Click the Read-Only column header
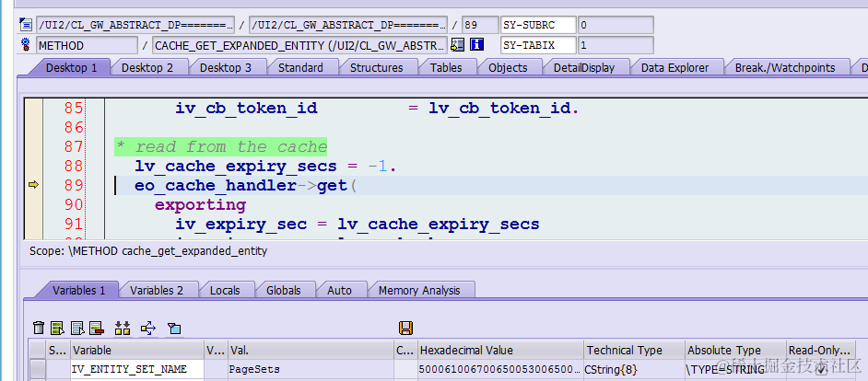Viewport: 868px width, 381px height. 821,350
